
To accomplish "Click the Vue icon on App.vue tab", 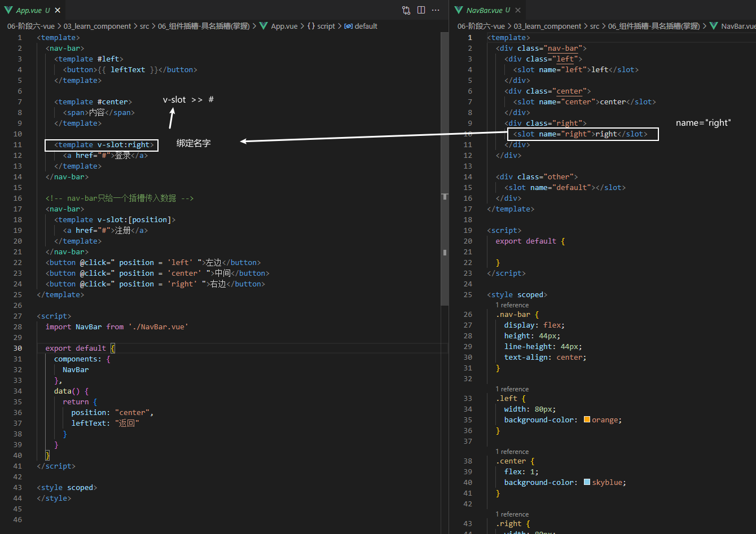I will tap(8, 10).
